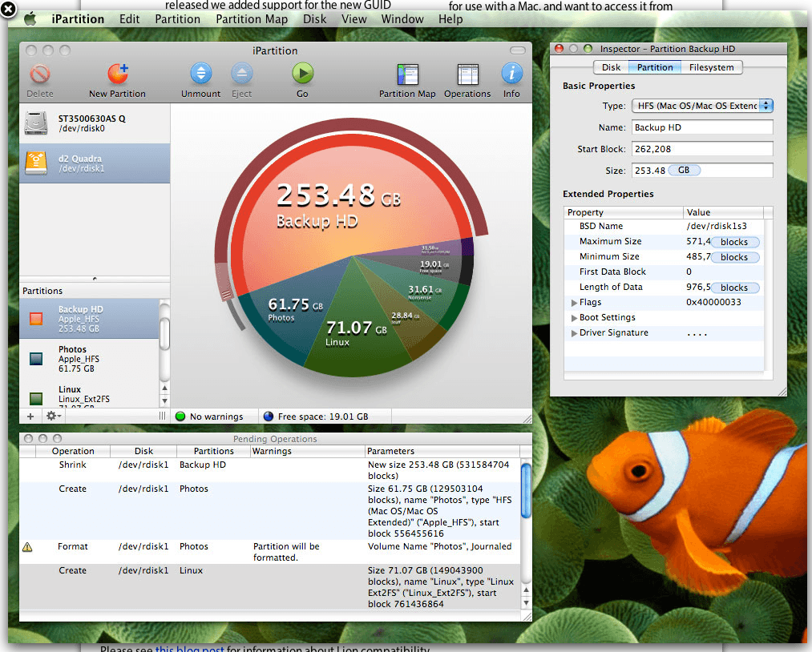Change Maximum Size blocks unit
The width and height of the screenshot is (812, 652).
click(735, 242)
